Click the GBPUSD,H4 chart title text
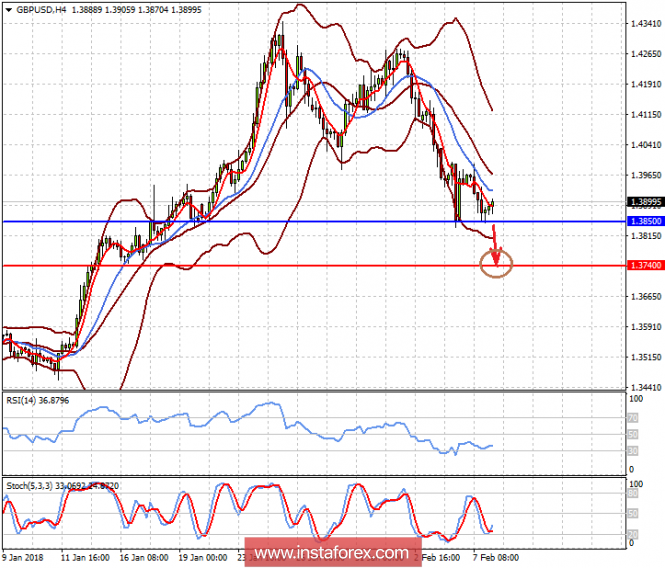The height and width of the screenshot is (568, 665). (x=43, y=6)
